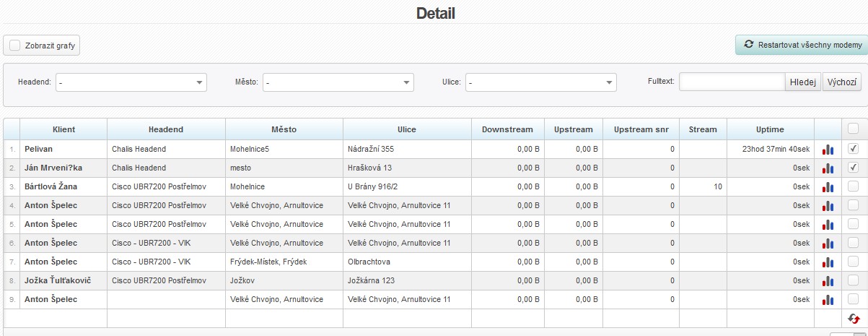Check the row 5 Anton Špelec checkbox
This screenshot has height=336, width=868.
click(x=854, y=223)
